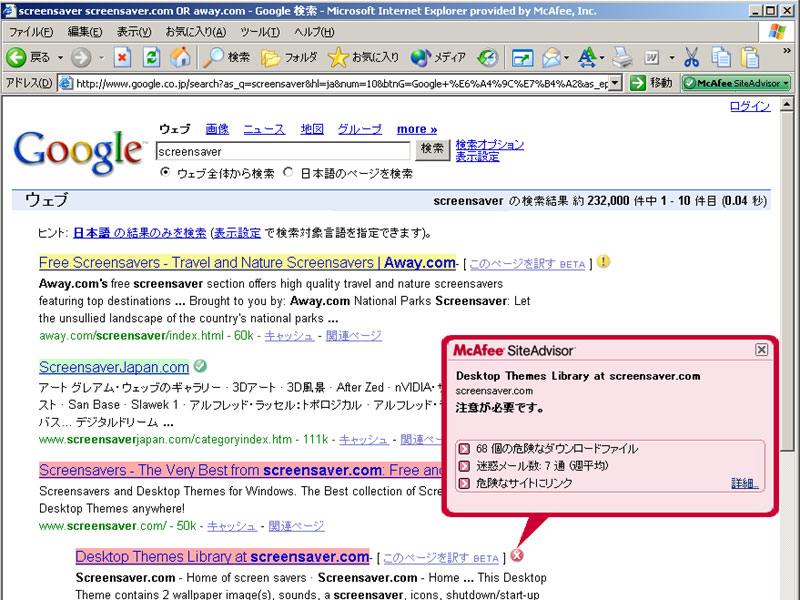Refresh the page with the green arrows icon
The height and width of the screenshot is (600, 800).
[x=152, y=57]
